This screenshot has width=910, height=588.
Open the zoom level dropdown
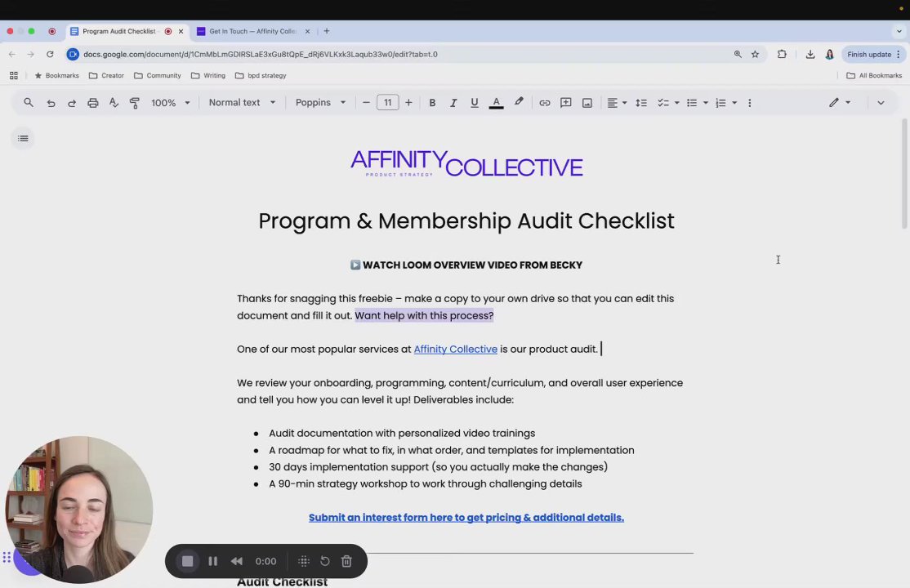[x=171, y=103]
